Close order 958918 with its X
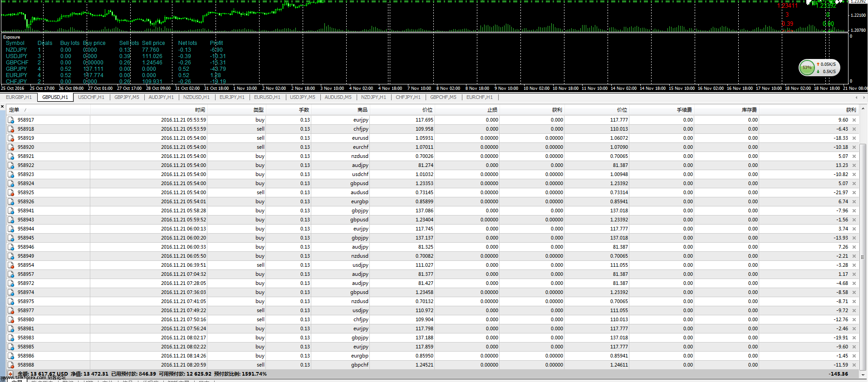This screenshot has width=868, height=382. (854, 129)
